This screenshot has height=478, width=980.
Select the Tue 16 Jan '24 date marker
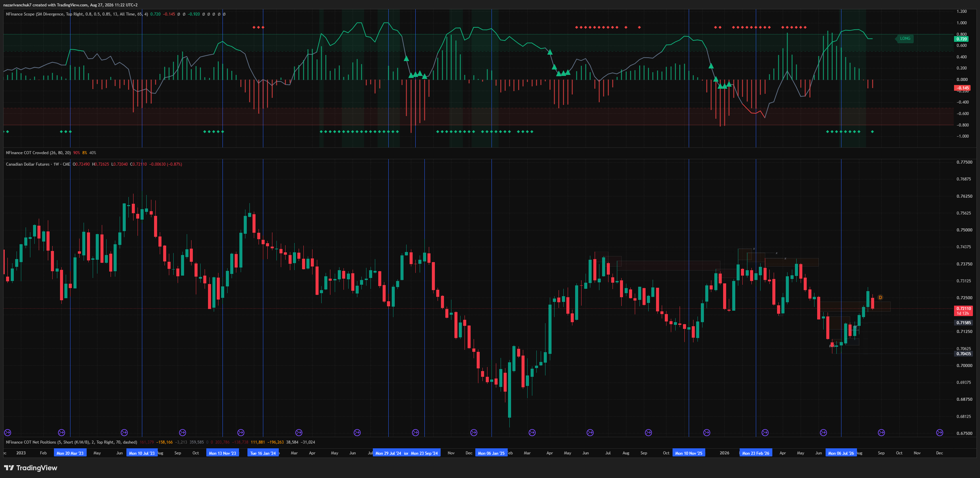(x=263, y=453)
